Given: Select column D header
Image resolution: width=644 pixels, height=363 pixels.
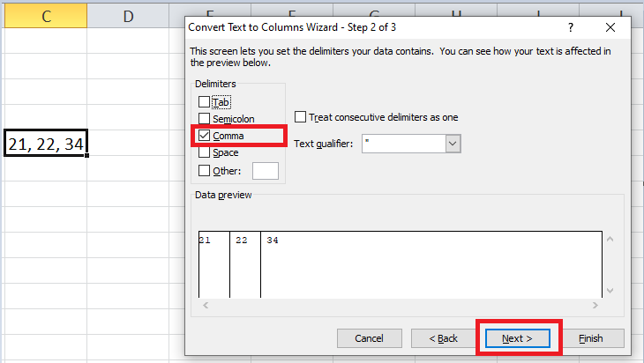Looking at the screenshot, I should click(129, 15).
